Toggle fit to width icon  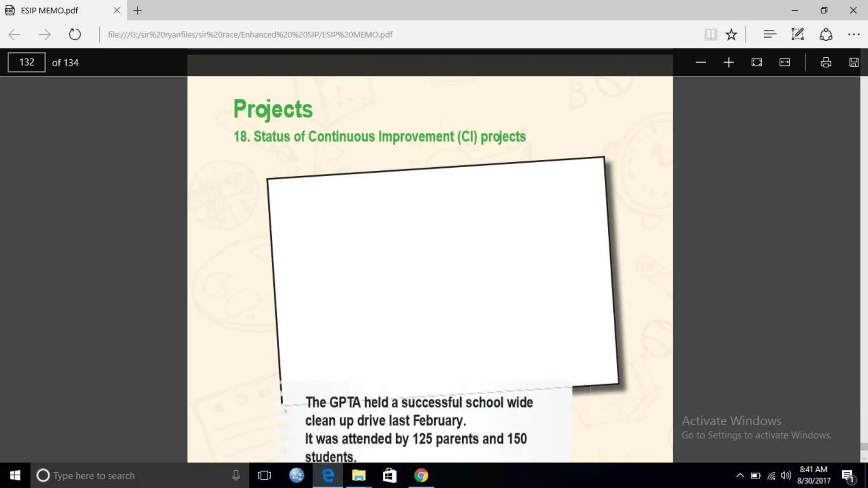click(x=785, y=63)
